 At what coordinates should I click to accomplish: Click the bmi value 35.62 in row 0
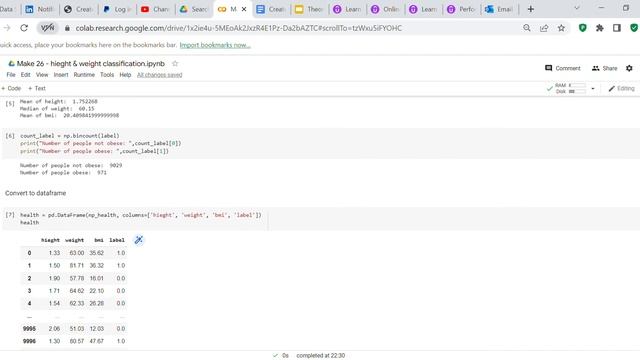(97, 253)
